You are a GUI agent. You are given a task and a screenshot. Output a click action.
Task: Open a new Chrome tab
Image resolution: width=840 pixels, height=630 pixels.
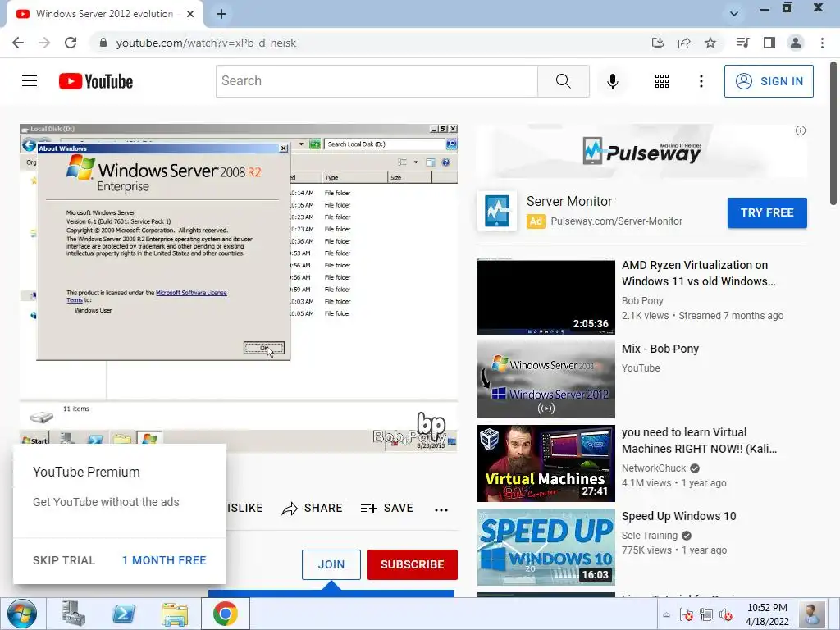click(221, 14)
